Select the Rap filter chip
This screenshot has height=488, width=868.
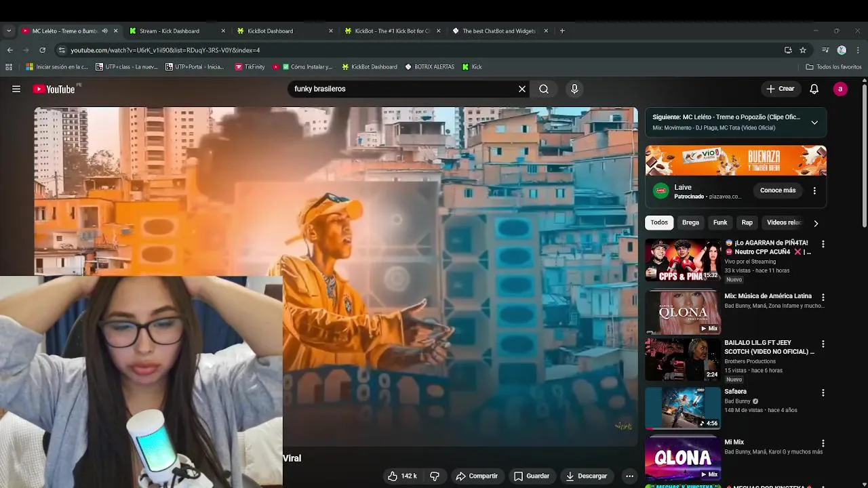[x=747, y=222]
